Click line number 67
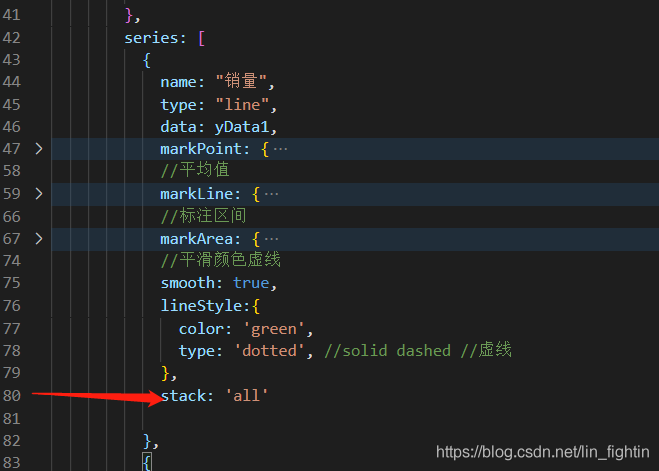This screenshot has width=659, height=471. click(x=11, y=239)
